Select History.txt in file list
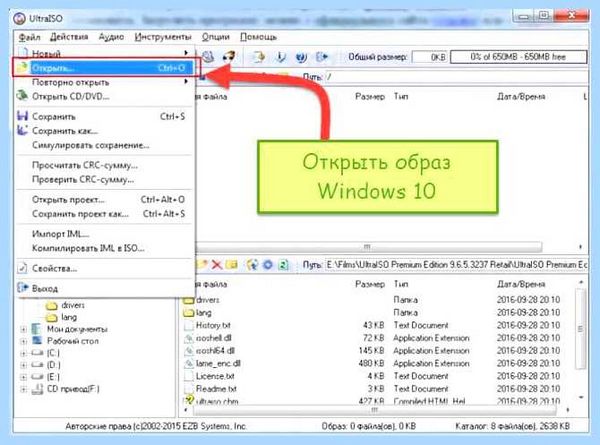This screenshot has height=445, width=600. [x=213, y=325]
